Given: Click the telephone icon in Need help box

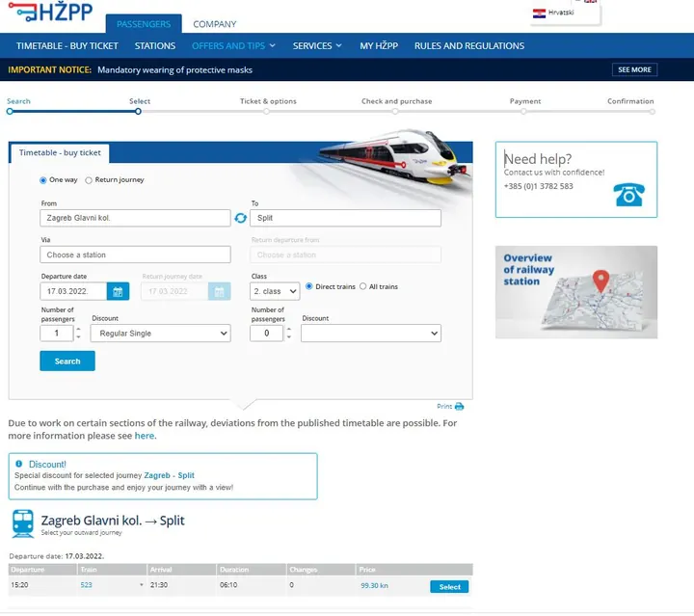Looking at the screenshot, I should point(628,195).
